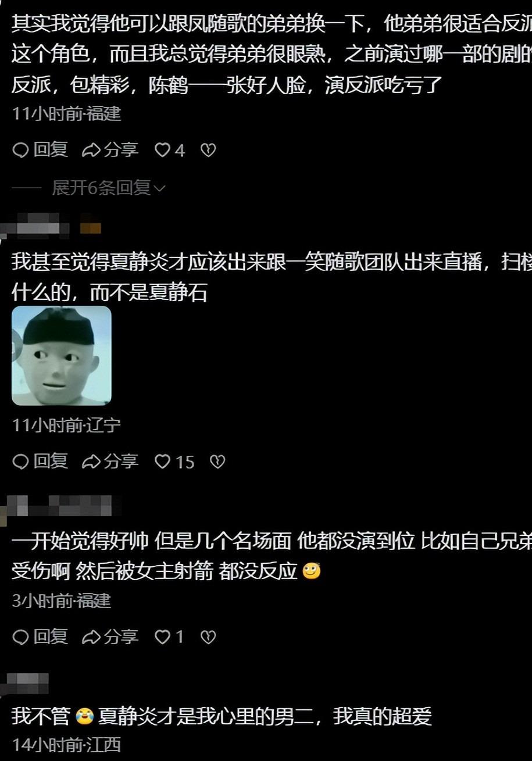Reply to the 夏静炎 comment from 辽宁
Viewport: 532px width, 761px height.
pos(40,462)
